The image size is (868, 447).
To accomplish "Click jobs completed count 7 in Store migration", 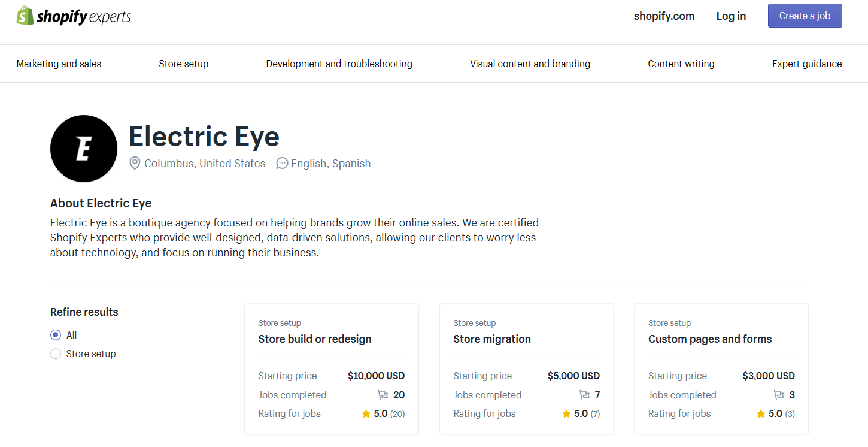I will coord(597,395).
